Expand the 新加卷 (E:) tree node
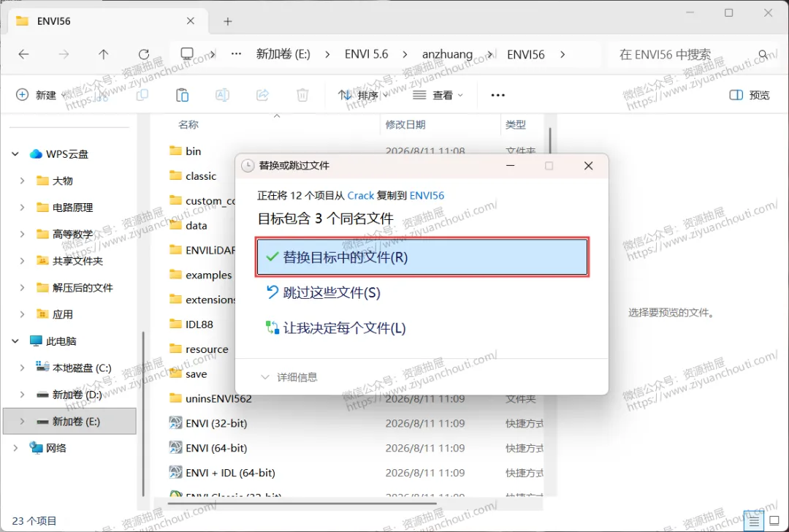 [x=22, y=421]
